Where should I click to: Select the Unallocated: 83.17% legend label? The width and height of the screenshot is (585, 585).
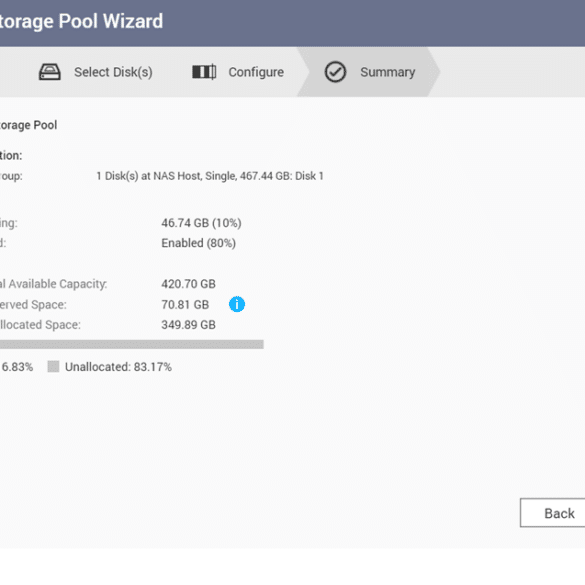point(118,367)
